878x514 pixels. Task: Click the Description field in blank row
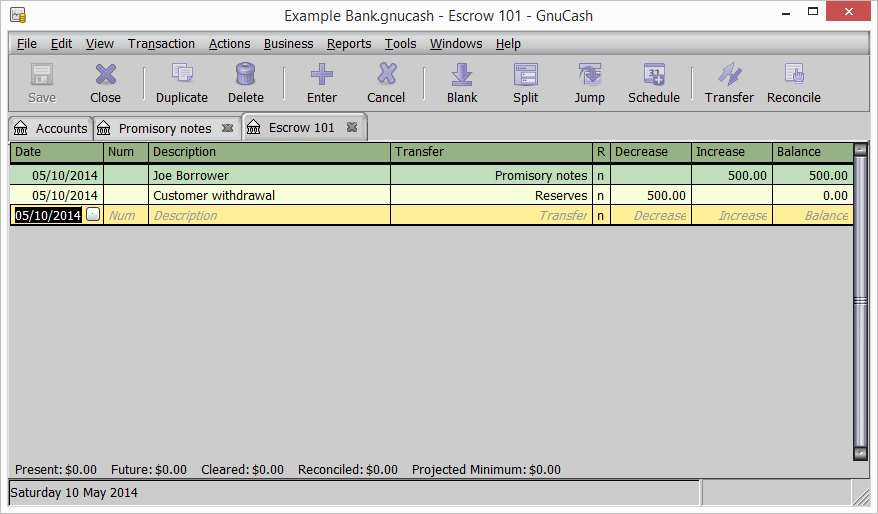coord(268,215)
